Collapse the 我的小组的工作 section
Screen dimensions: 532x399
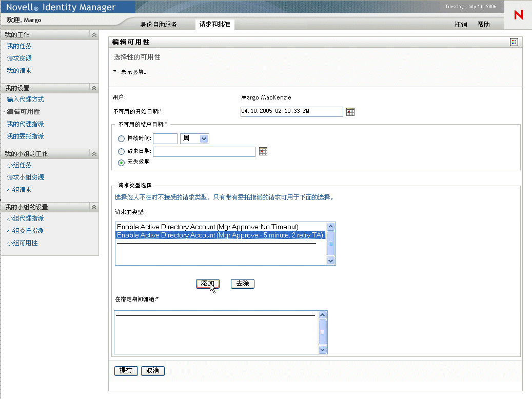point(94,154)
